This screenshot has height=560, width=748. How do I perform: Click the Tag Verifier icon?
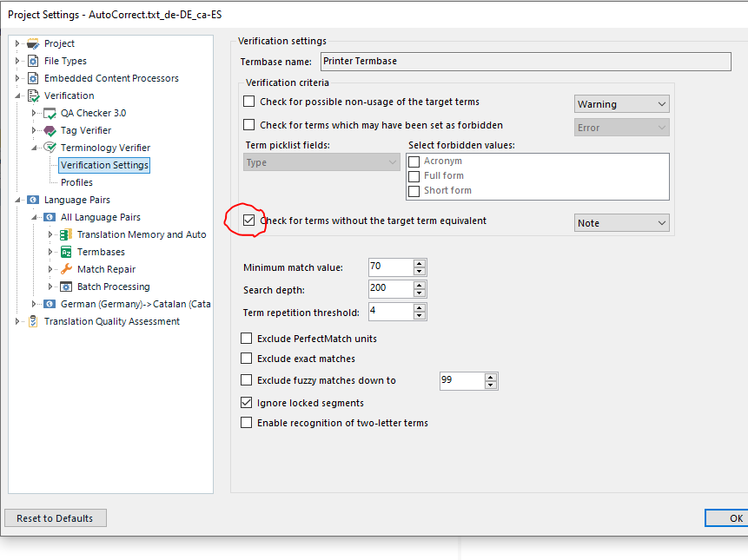point(49,130)
